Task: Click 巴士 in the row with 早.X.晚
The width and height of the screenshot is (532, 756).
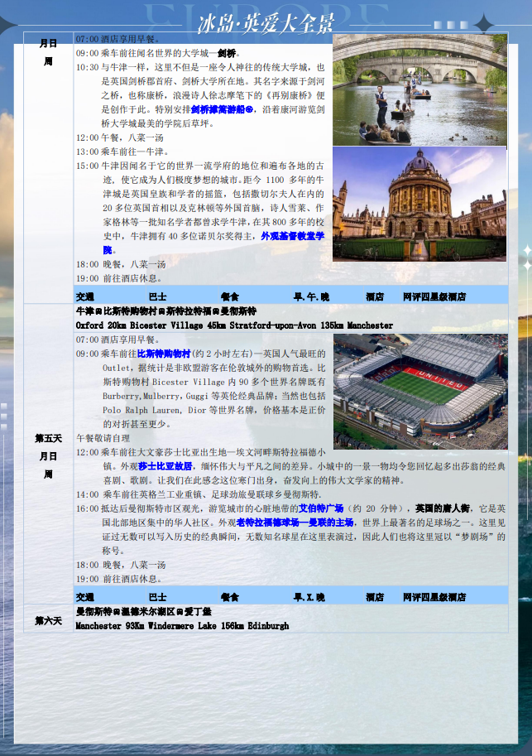Action: click(x=158, y=597)
